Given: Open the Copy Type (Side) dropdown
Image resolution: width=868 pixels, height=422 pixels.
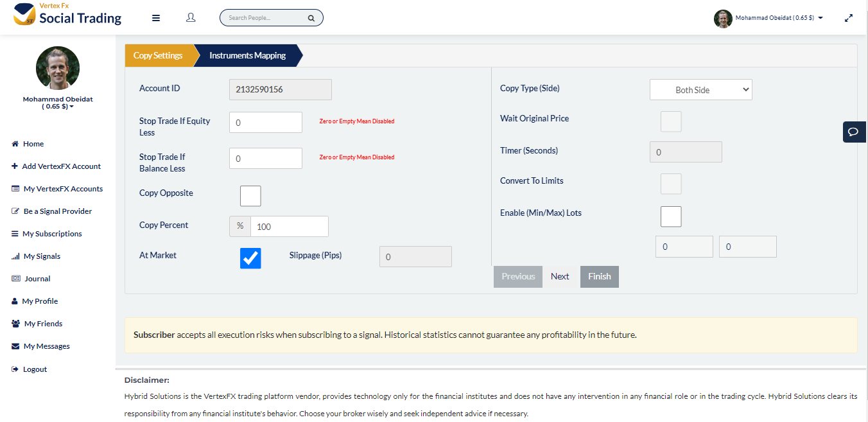Looking at the screenshot, I should [x=700, y=90].
